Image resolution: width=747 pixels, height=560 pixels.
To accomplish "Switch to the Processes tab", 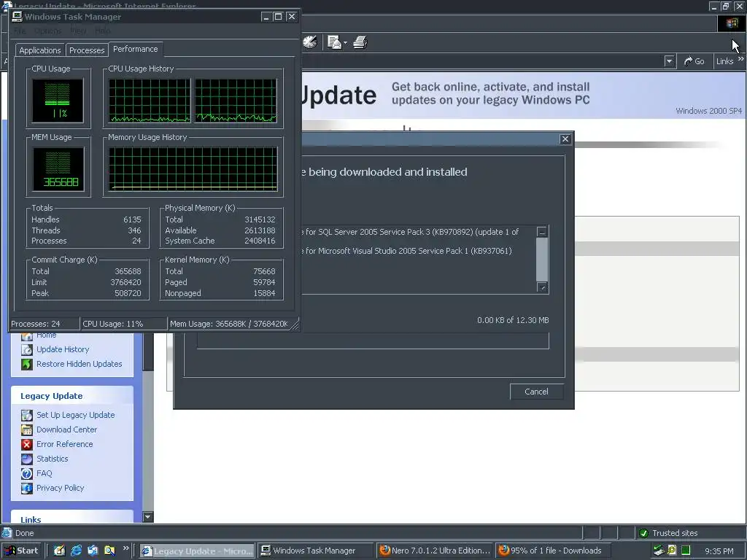I will 87,50.
